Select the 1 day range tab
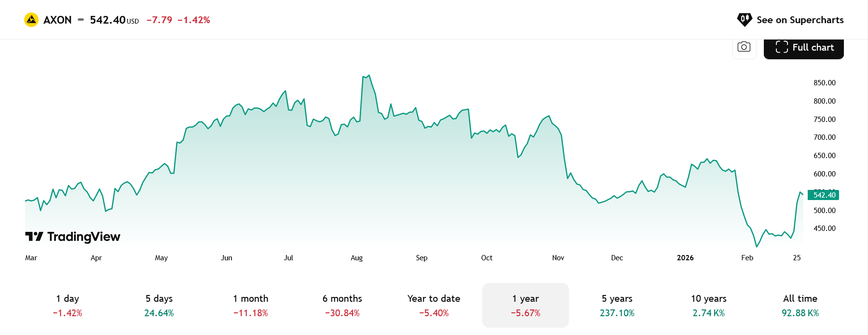 point(68,305)
